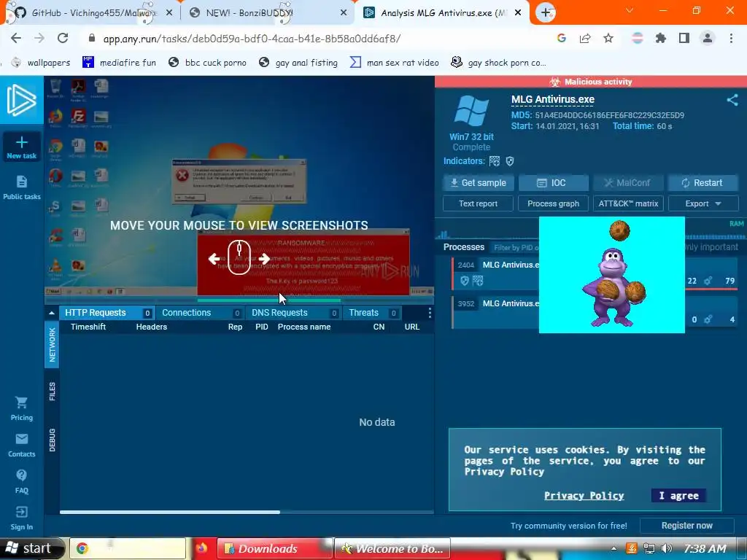
Task: Click the Get sample button
Action: point(479,183)
